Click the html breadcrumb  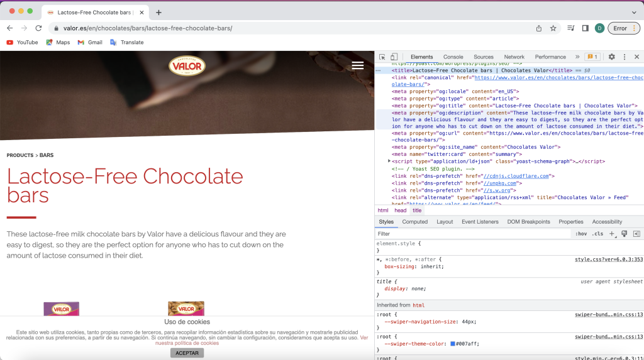coord(383,210)
